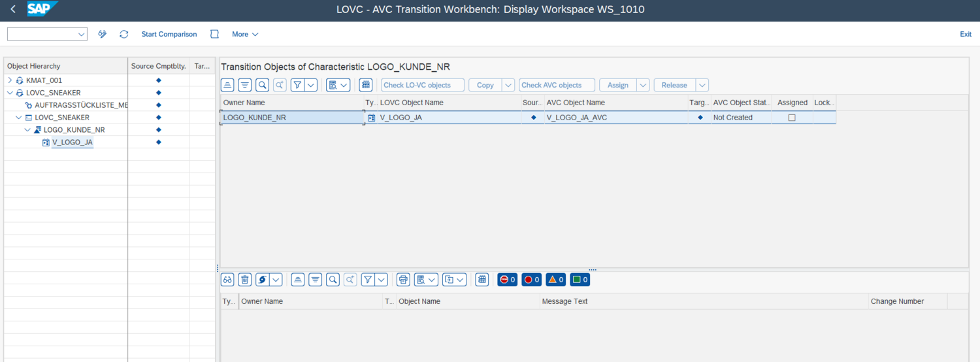Click Find Next in message log toolbar
980x362 pixels.
pyautogui.click(x=351, y=280)
